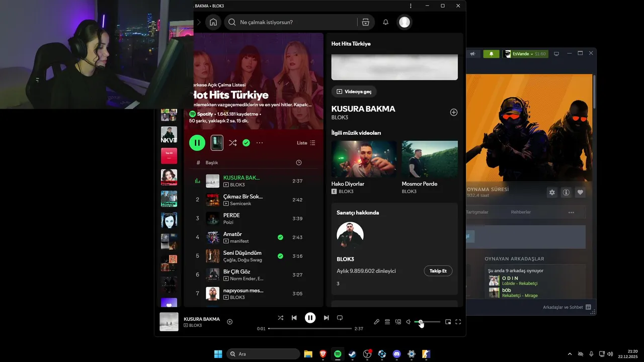The image size is (644, 362).
Task: Show lyrics with the microphone icon
Action: point(376,322)
